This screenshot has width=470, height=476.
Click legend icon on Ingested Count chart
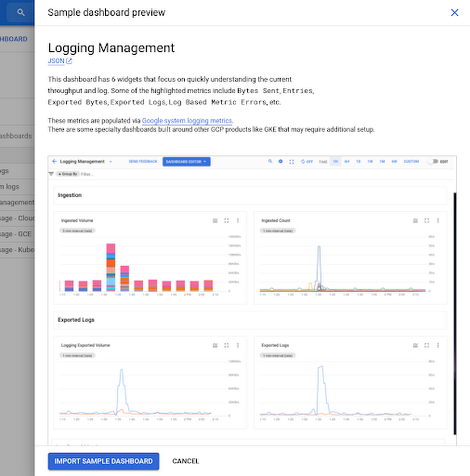pyautogui.click(x=415, y=221)
